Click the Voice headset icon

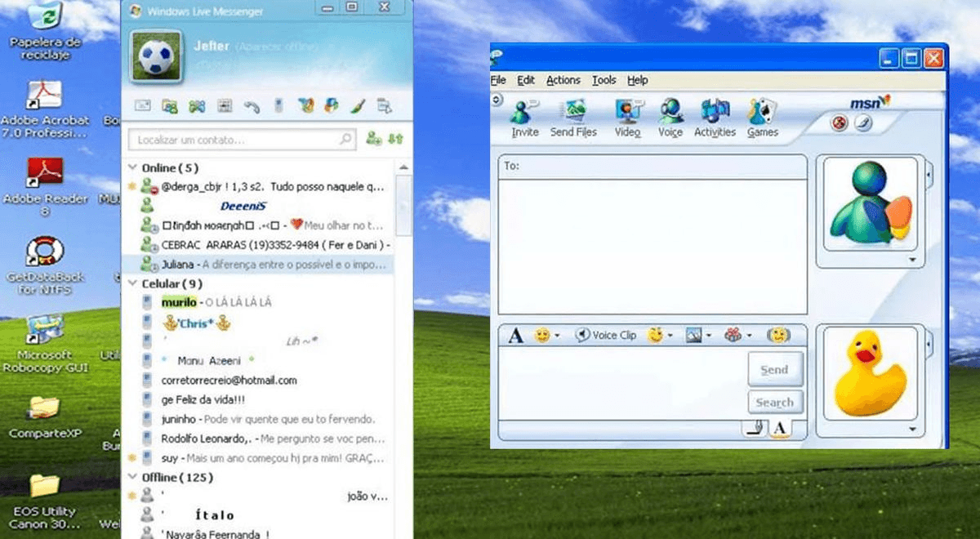(x=670, y=118)
